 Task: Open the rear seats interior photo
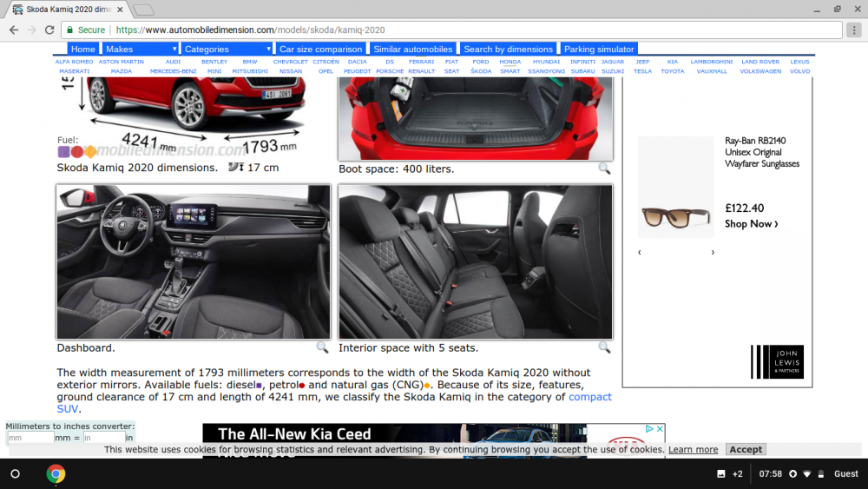point(476,261)
